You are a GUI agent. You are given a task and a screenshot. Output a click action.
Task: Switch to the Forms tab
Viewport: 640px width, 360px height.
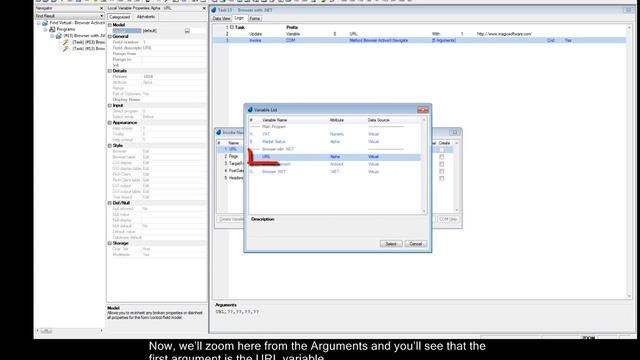(x=255, y=18)
